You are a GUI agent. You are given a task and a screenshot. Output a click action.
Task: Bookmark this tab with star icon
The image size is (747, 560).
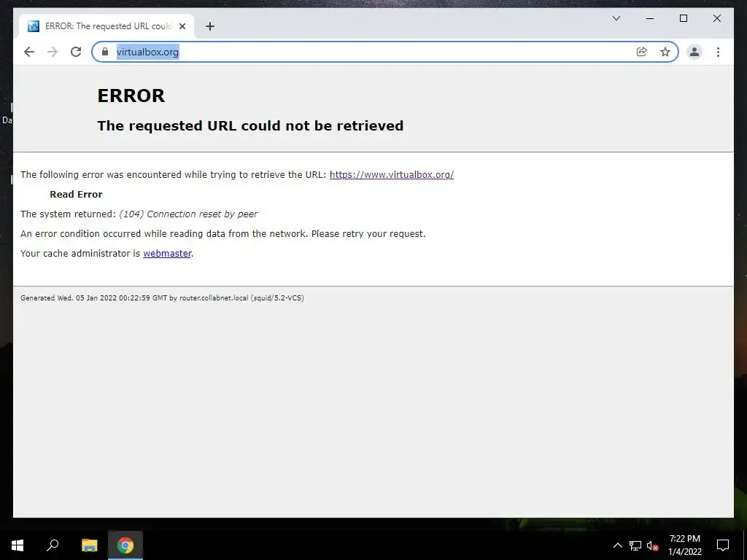[x=665, y=52]
